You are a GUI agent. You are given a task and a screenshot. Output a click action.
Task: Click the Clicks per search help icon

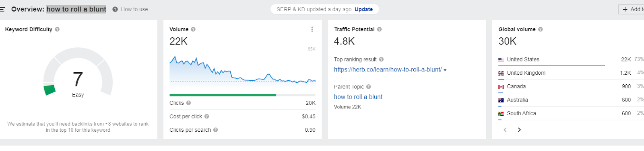click(215, 130)
